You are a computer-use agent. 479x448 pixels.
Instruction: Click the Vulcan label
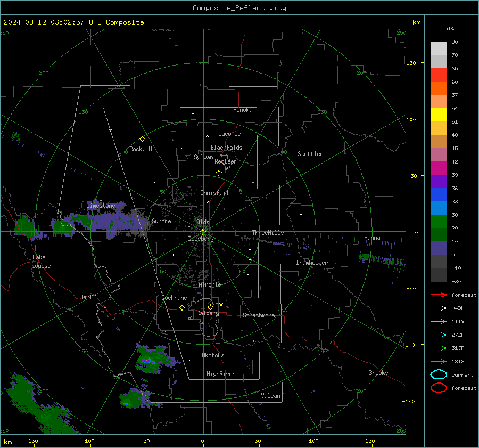[x=270, y=396]
